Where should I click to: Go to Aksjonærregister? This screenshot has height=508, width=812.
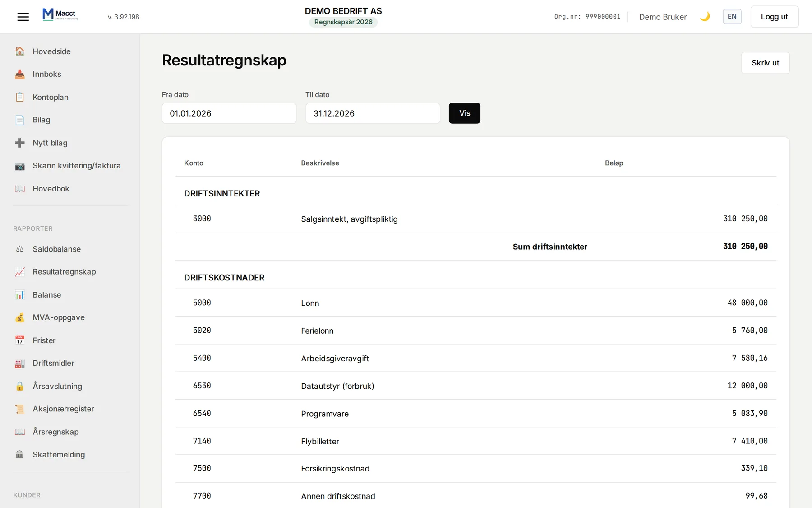click(x=64, y=409)
